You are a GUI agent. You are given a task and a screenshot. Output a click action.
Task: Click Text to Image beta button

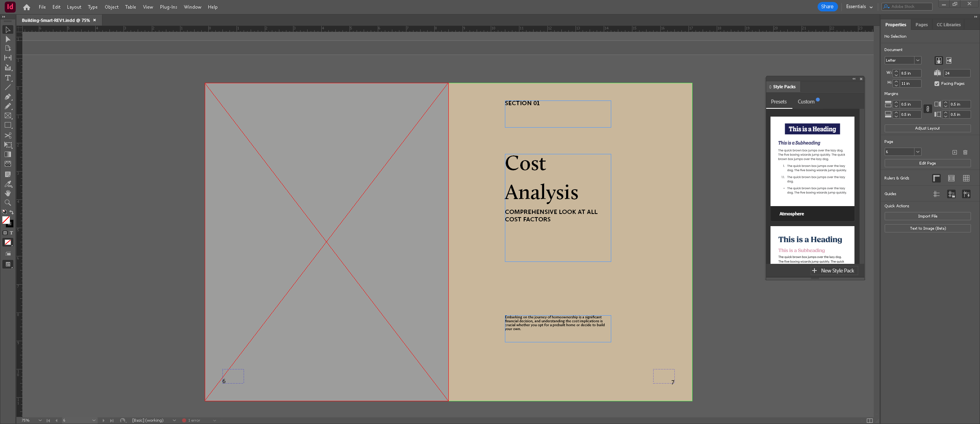tap(927, 228)
